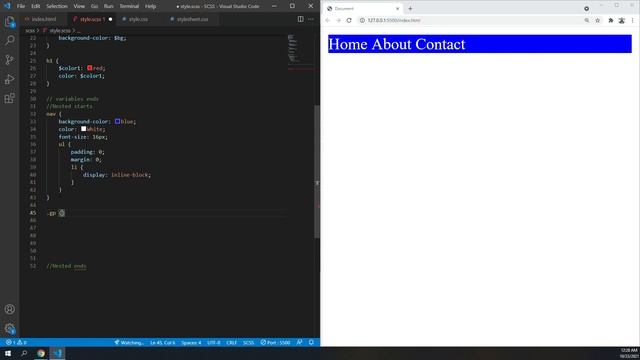This screenshot has height=360, width=640.
Task: Open the Selection menu
Action: click(x=57, y=6)
